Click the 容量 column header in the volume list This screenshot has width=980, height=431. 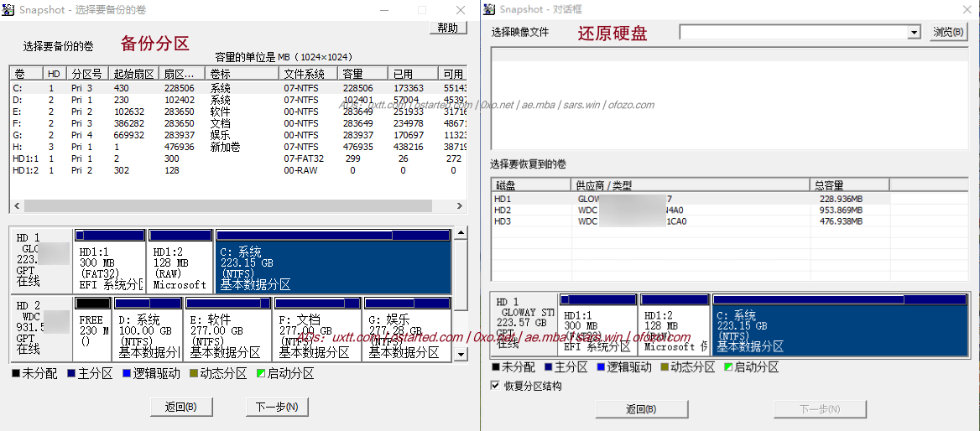tap(362, 74)
